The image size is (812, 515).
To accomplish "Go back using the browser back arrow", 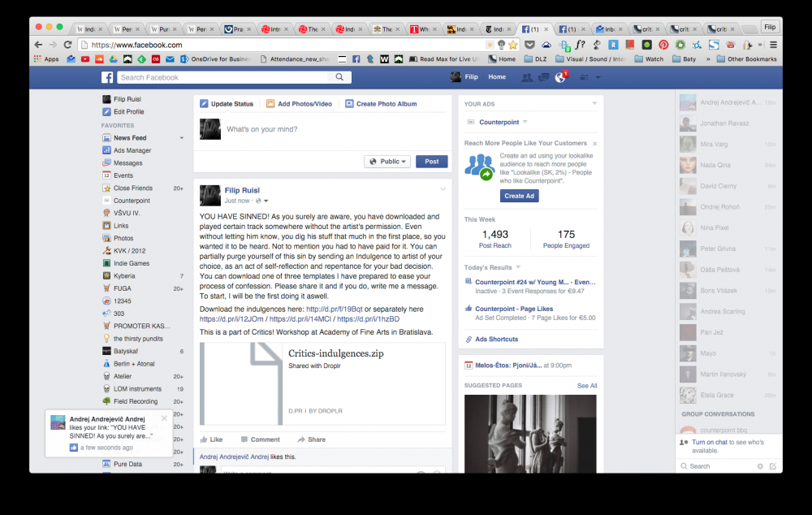I will tap(38, 45).
